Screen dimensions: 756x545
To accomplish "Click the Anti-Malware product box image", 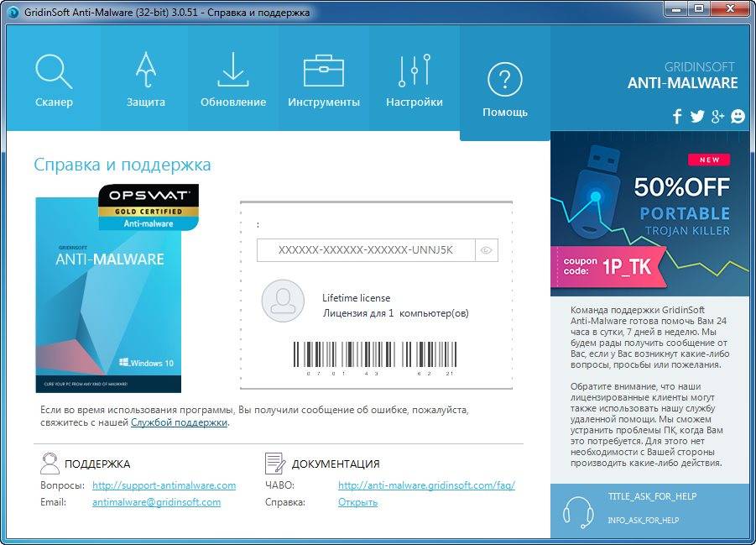I will [x=108, y=295].
